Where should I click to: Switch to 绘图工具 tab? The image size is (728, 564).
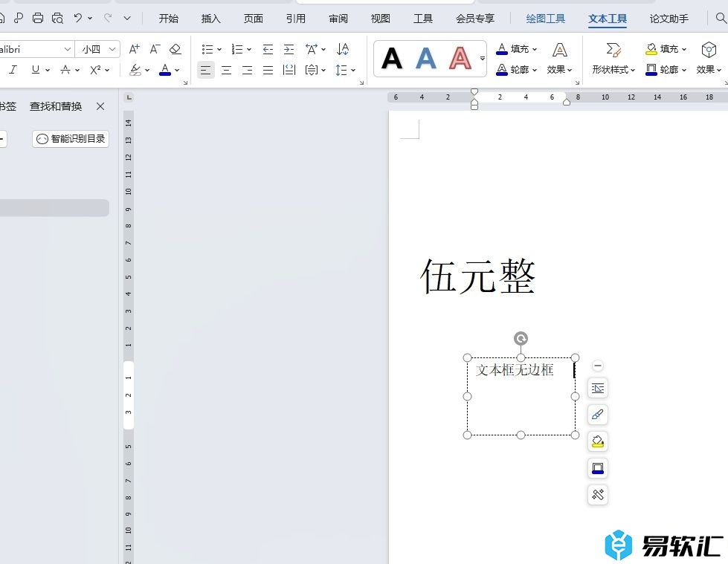(546, 19)
